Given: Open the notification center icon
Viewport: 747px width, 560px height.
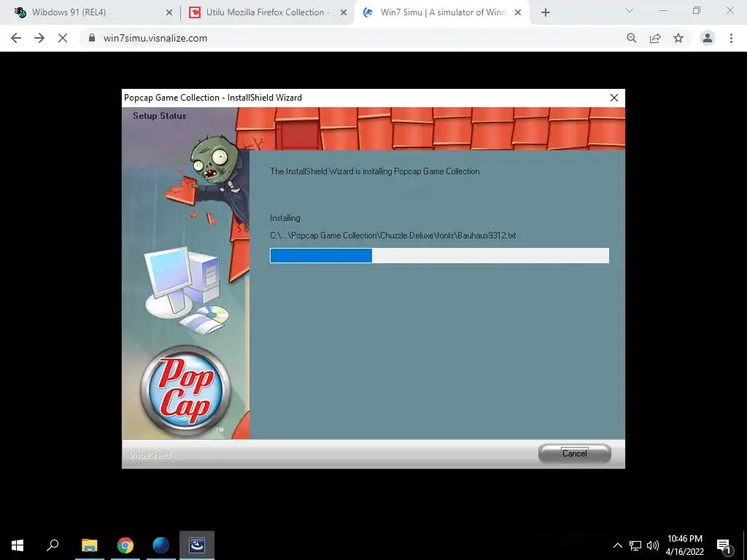Looking at the screenshot, I should pyautogui.click(x=724, y=546).
